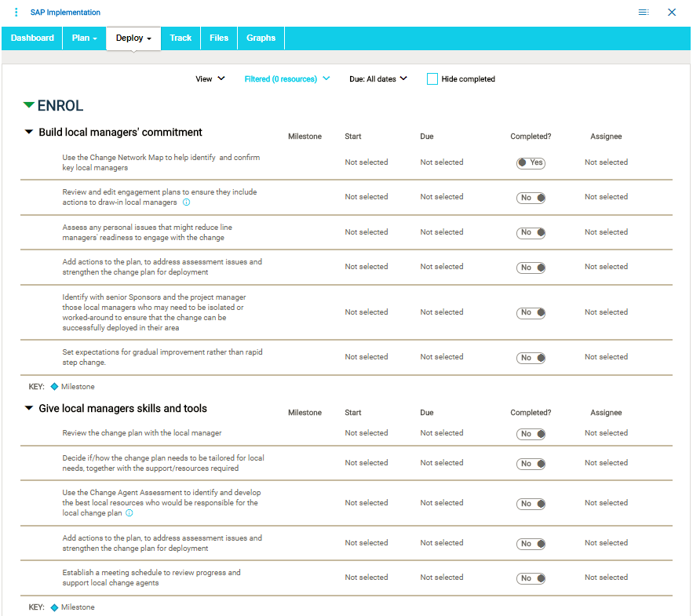Select Assignee for Assess any personal issues task
Viewport: 693px width, 616px height.
tap(606, 232)
